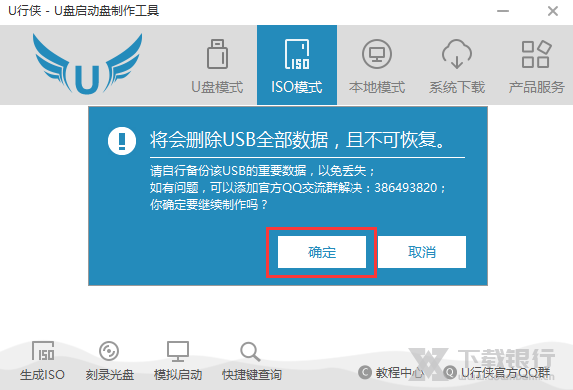573x390 pixels.
Task: Open the 产品服务 tab
Action: click(536, 65)
